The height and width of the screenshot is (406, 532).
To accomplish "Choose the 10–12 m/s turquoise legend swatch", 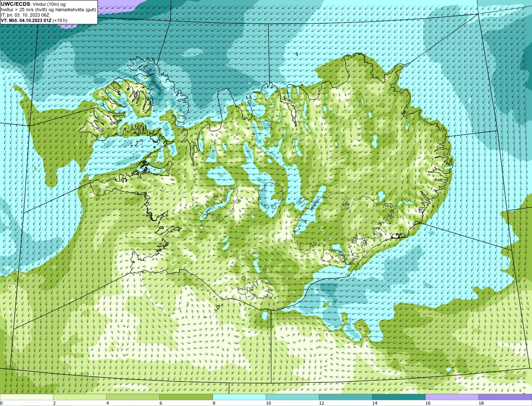I will [293, 397].
